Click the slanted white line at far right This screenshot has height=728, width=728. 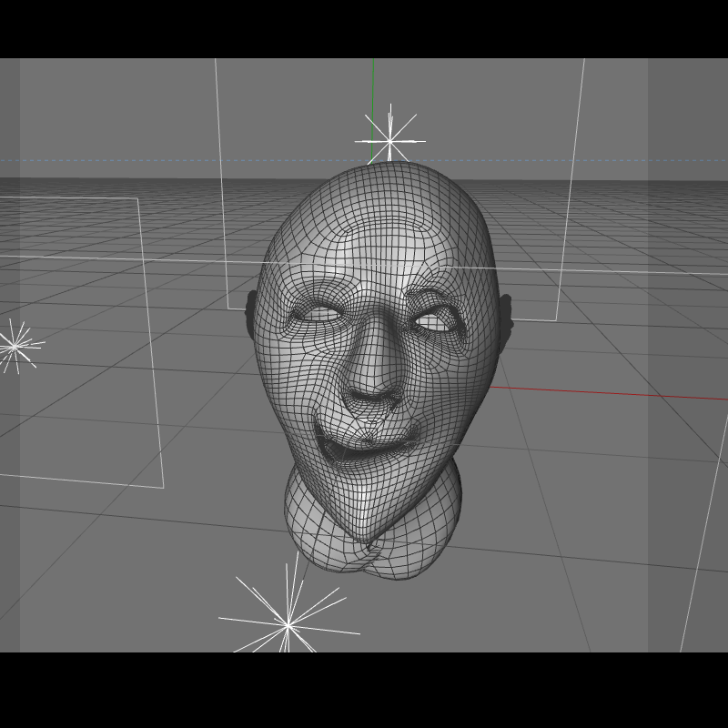(x=703, y=534)
